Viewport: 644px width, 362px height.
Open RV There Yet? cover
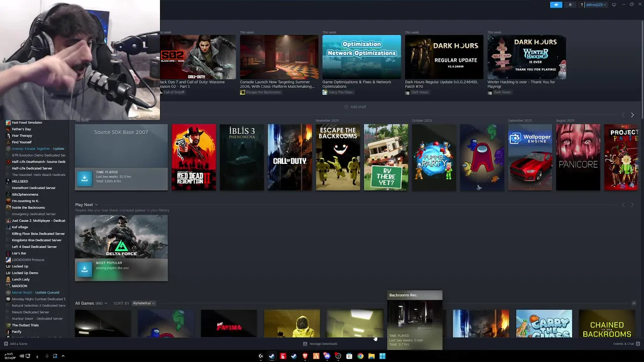pos(386,157)
